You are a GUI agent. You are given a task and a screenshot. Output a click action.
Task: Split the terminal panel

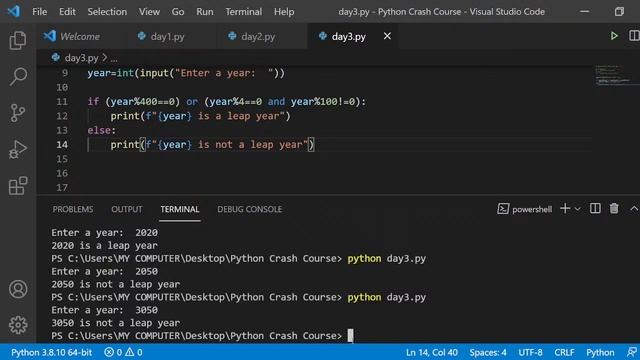[595, 209]
